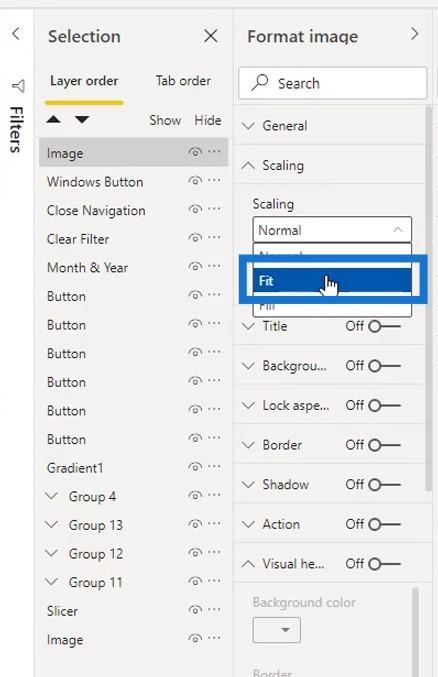The image size is (438, 677).
Task: Switch to the Tab order tab
Action: (x=183, y=81)
